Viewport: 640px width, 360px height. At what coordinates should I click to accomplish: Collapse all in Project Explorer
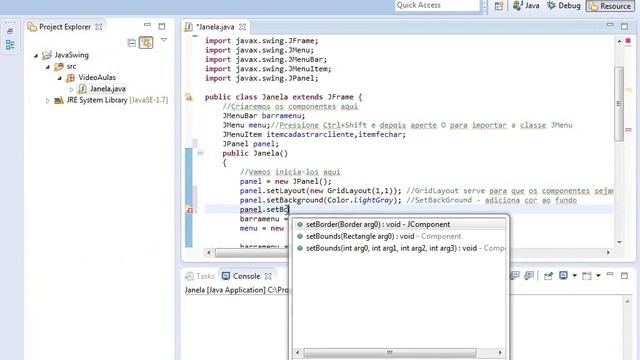[x=131, y=42]
